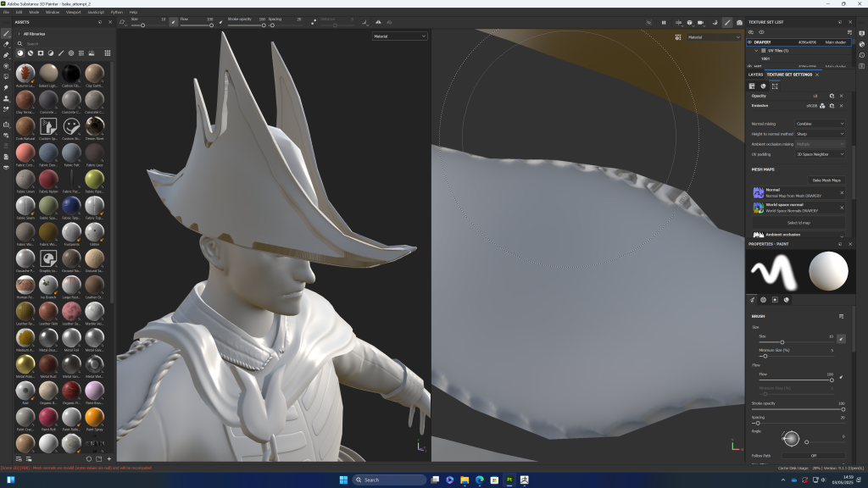
Task: Filter assets by brushes icon
Action: coord(61,53)
